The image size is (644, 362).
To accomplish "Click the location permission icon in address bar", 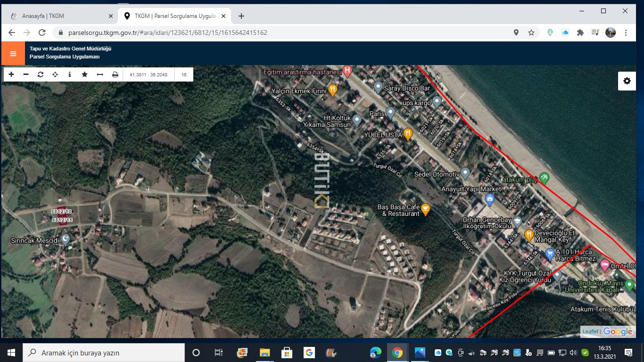I will (x=516, y=33).
